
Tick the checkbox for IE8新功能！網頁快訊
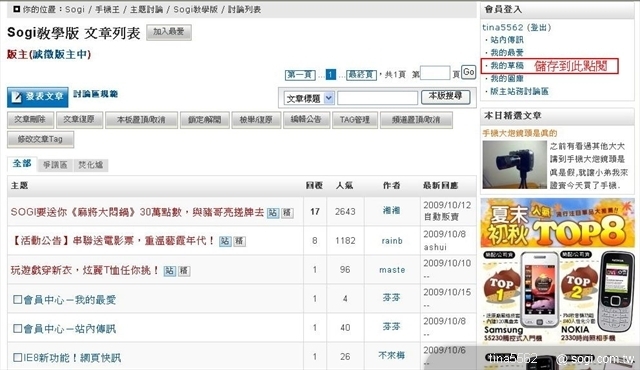point(18,358)
